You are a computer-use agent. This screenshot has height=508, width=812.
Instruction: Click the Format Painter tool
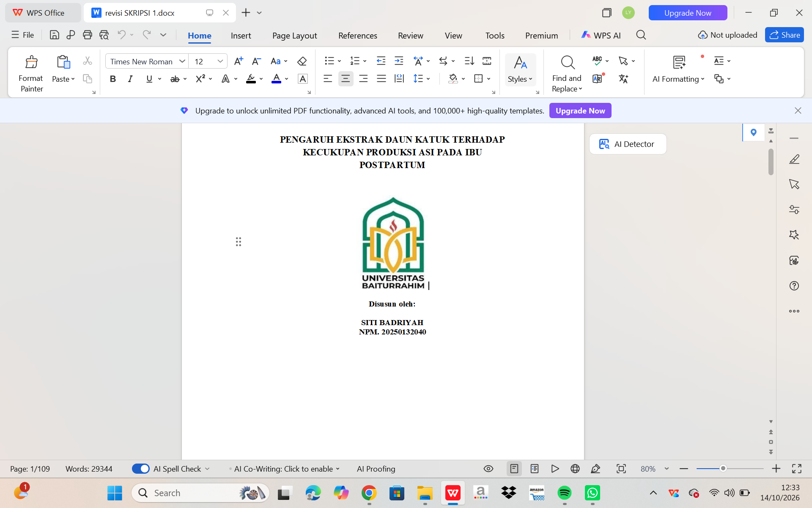tap(31, 74)
